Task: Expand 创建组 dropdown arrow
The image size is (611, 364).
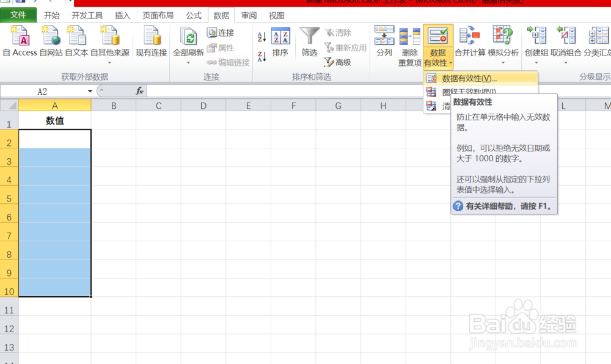Action: 536,62
